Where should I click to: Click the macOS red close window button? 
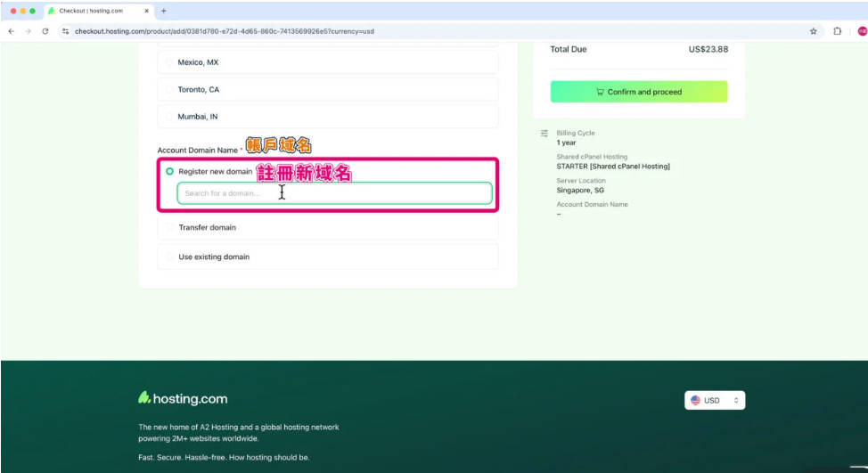[13, 11]
